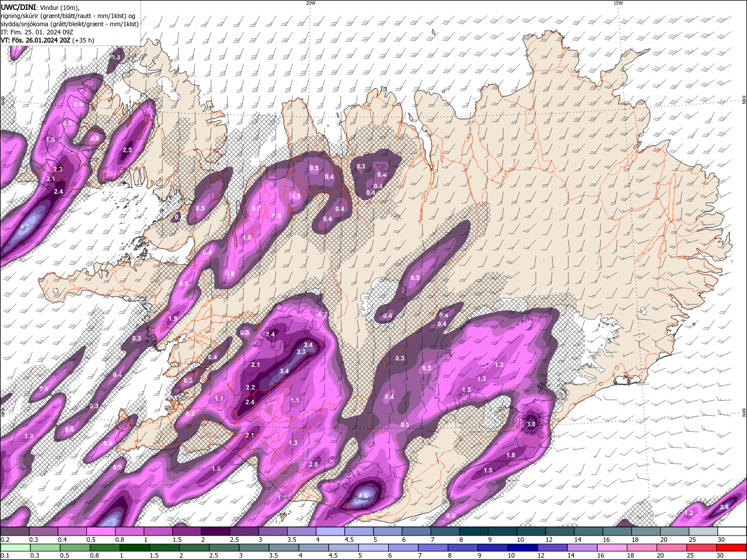This screenshot has height=560, width=747.
Task: Click upper legend swatch between 8 and 9
Action: pyautogui.click(x=474, y=531)
